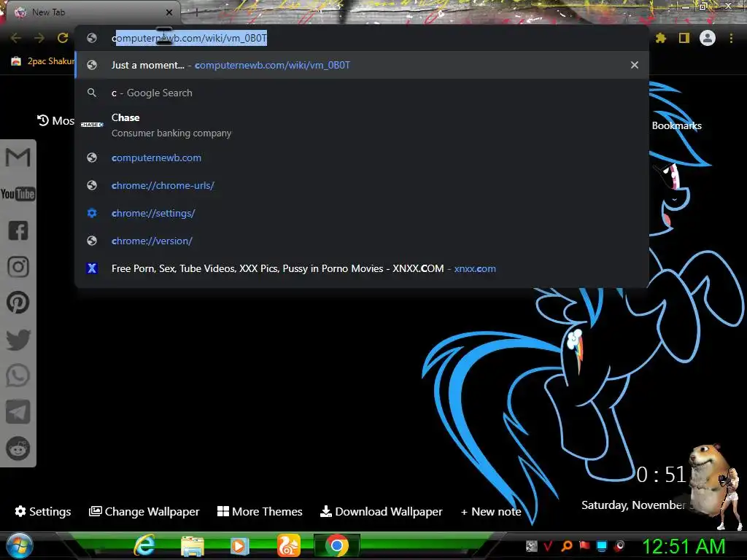747x560 pixels.
Task: Open YouTube shortcut in sidebar
Action: [x=18, y=194]
